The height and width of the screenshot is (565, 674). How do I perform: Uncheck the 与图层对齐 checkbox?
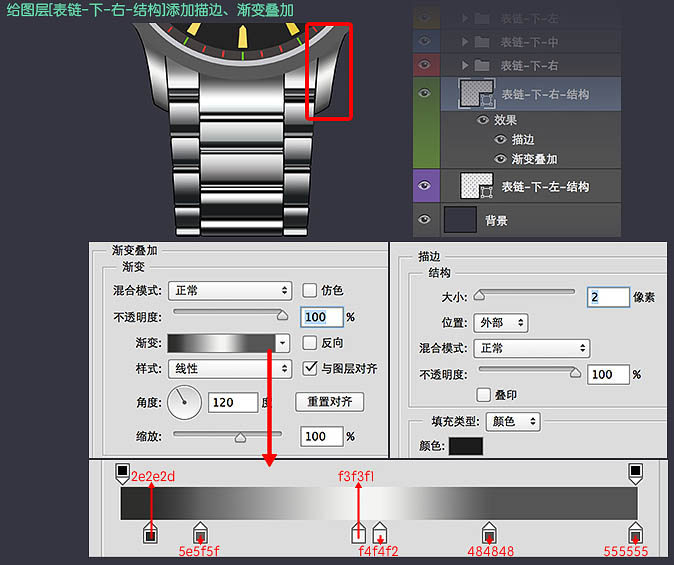click(309, 368)
